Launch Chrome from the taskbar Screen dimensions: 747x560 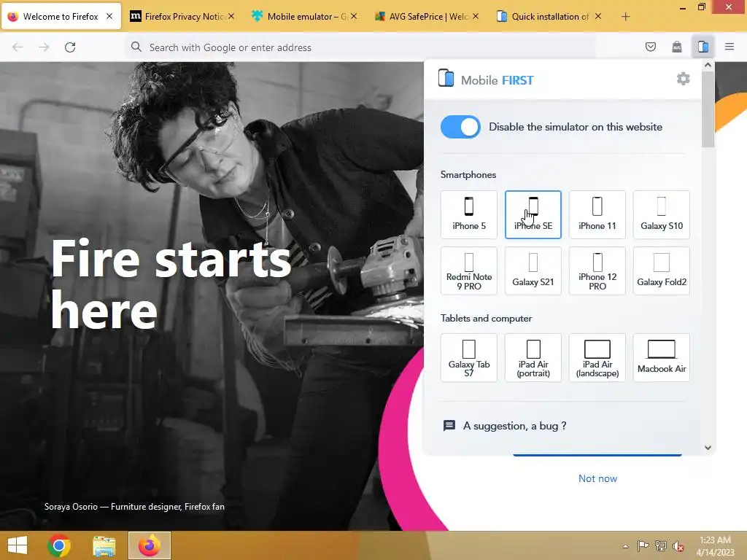[x=59, y=545]
